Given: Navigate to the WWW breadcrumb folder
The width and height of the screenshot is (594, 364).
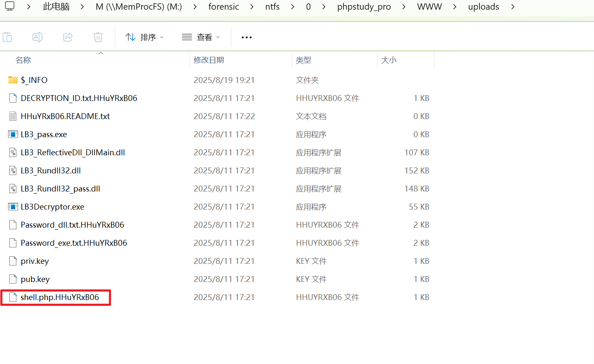Looking at the screenshot, I should pyautogui.click(x=429, y=7).
